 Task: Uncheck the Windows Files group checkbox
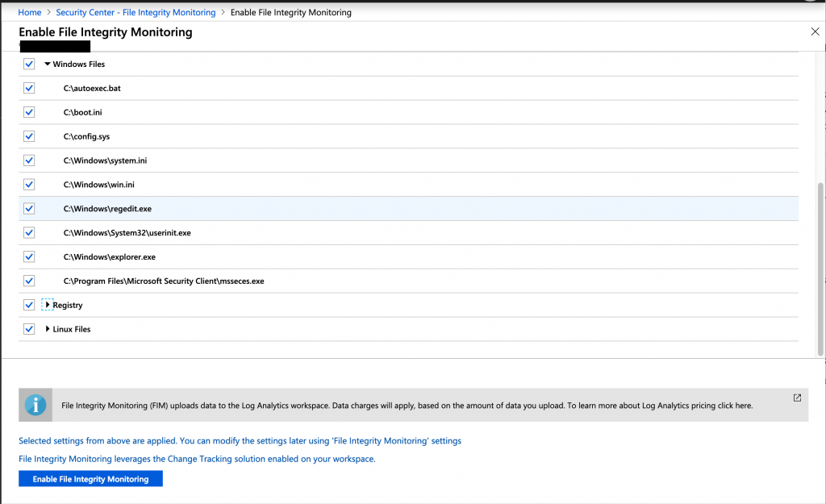29,65
